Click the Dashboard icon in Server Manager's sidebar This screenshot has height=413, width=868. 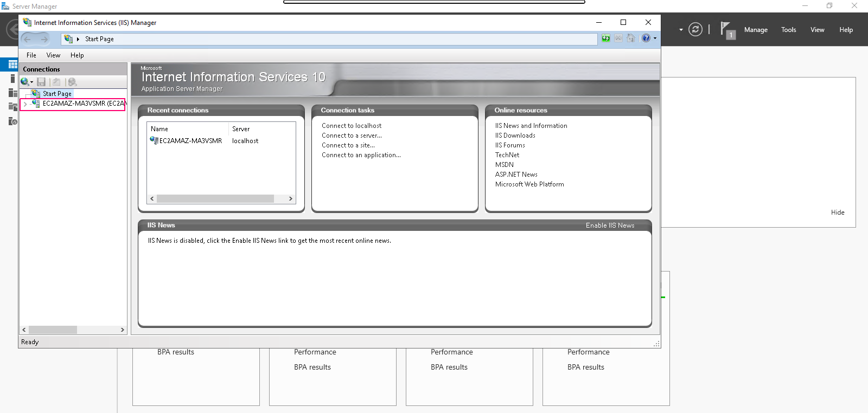[x=12, y=64]
